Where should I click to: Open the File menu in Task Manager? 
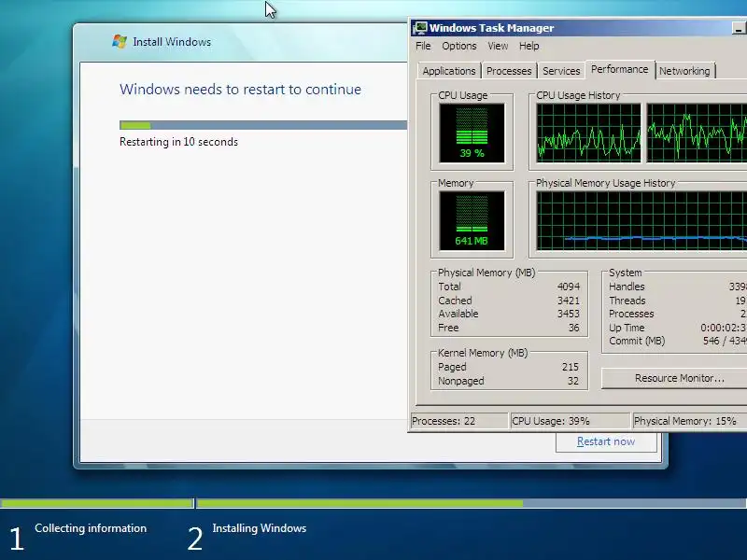[423, 46]
